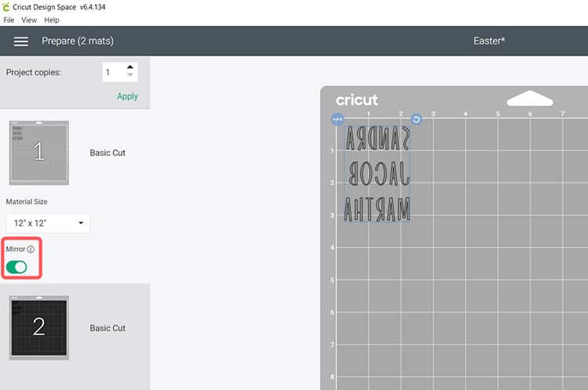This screenshot has width=588, height=390.
Task: Select mat 2 black thumbnail
Action: coord(39,327)
